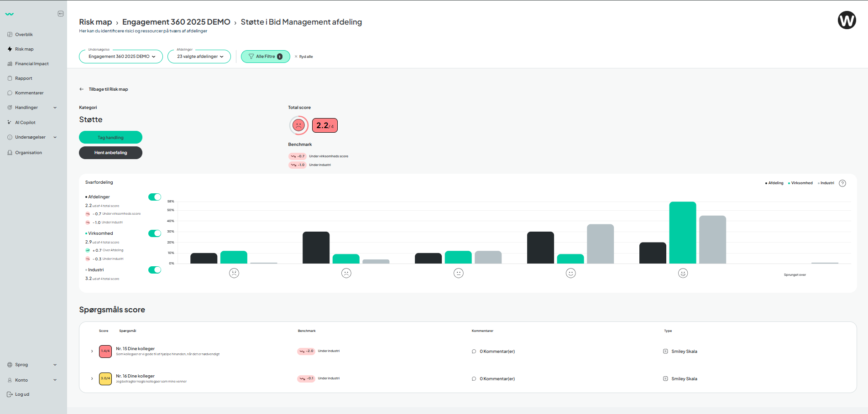The width and height of the screenshot is (868, 414).
Task: Go to Financial Impact in sidebar
Action: pyautogui.click(x=31, y=64)
